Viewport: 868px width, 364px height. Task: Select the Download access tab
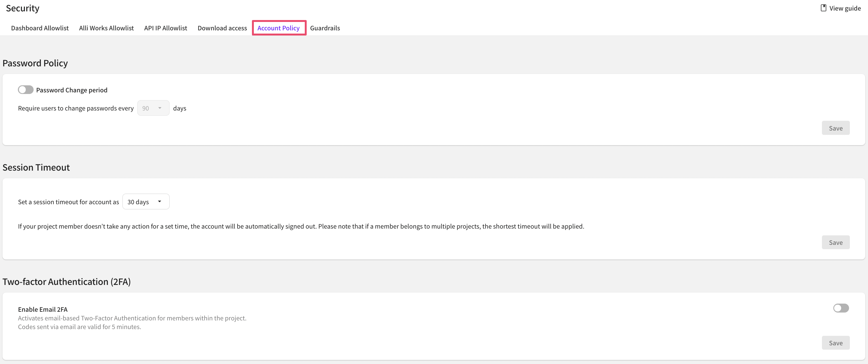(x=222, y=28)
